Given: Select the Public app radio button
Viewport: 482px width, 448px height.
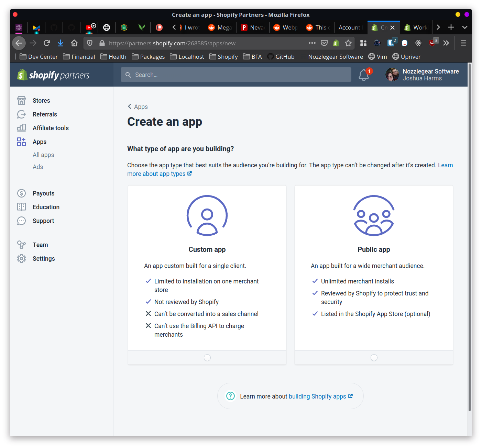Looking at the screenshot, I should coord(374,358).
